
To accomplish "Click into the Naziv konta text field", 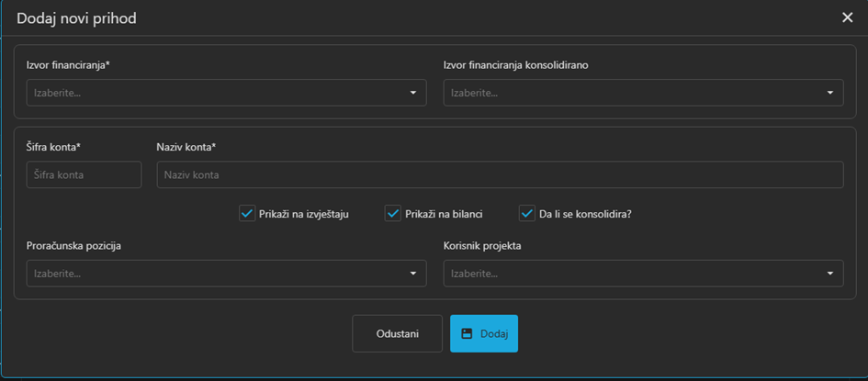I will 500,174.
